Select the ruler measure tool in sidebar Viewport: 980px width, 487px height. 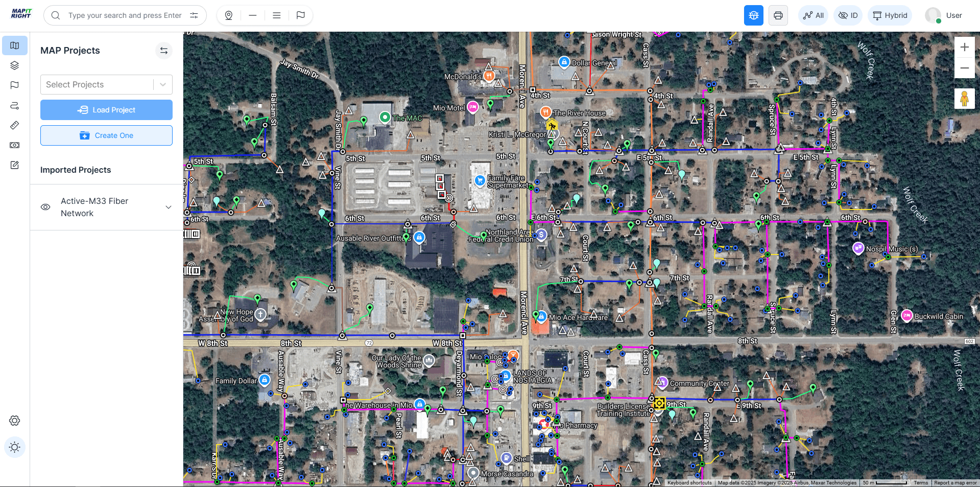click(x=15, y=125)
